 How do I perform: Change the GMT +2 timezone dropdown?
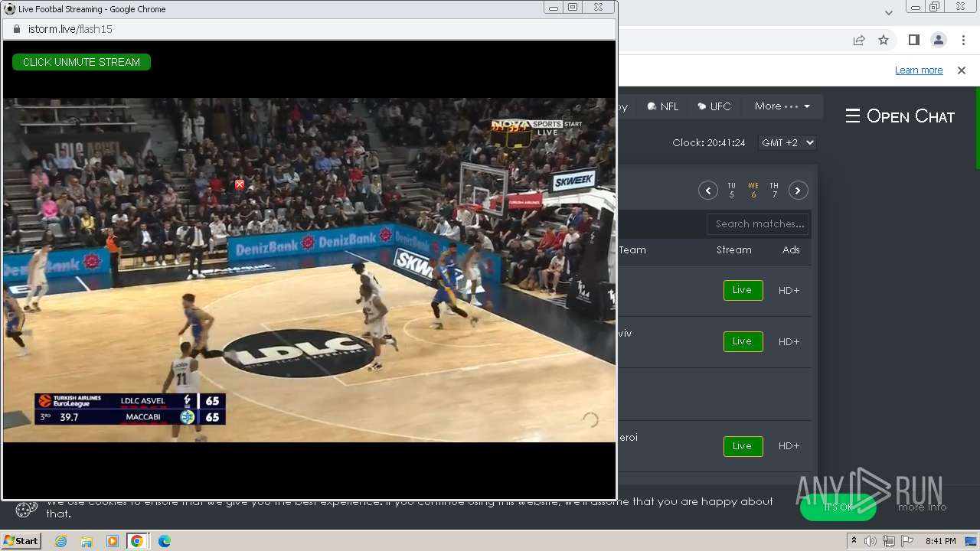(x=787, y=142)
